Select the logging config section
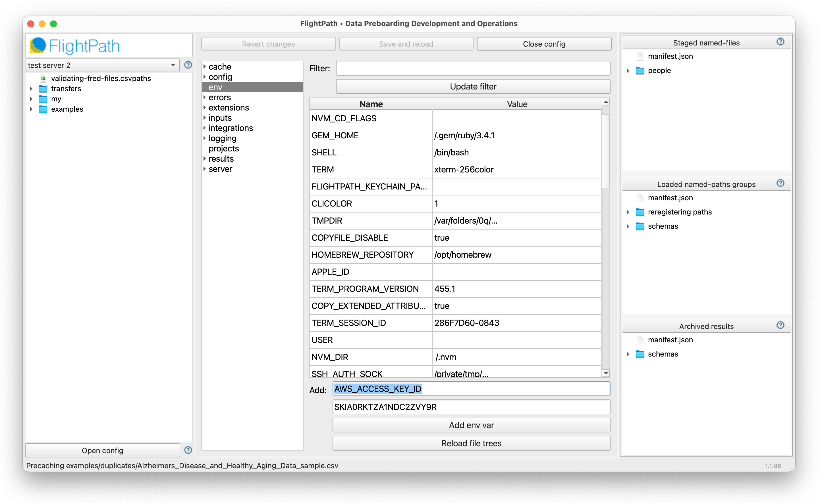This screenshot has height=504, width=822. click(x=222, y=138)
